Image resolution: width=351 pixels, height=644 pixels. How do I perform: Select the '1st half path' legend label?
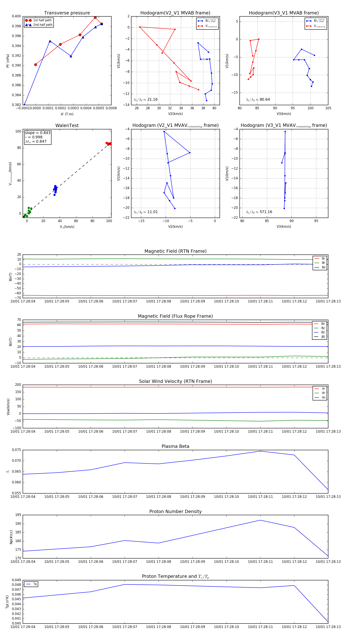(42, 20)
